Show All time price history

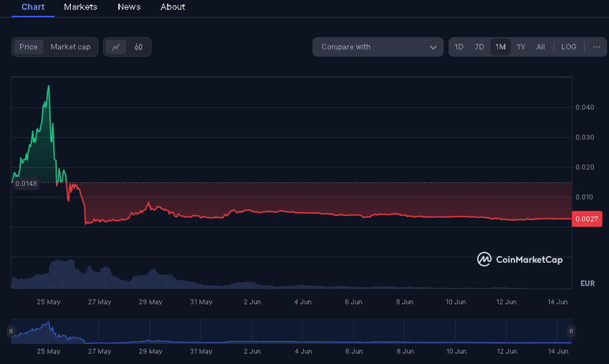pos(540,47)
